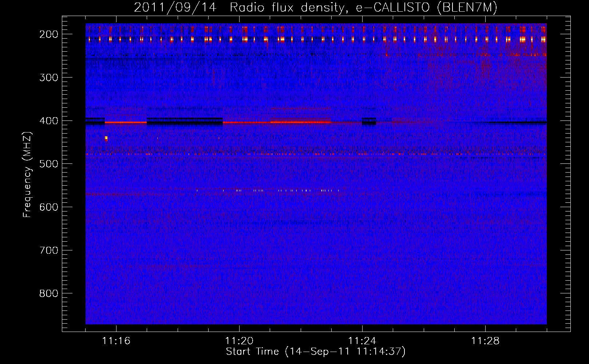
Task: Select the 800 frequency tick label
Action: tap(48, 294)
